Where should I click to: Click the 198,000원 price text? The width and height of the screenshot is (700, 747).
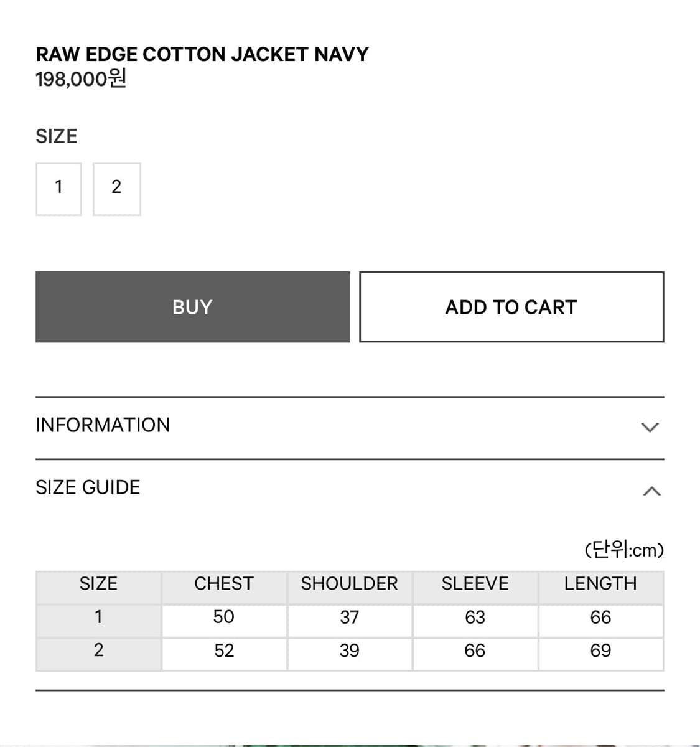(81, 79)
